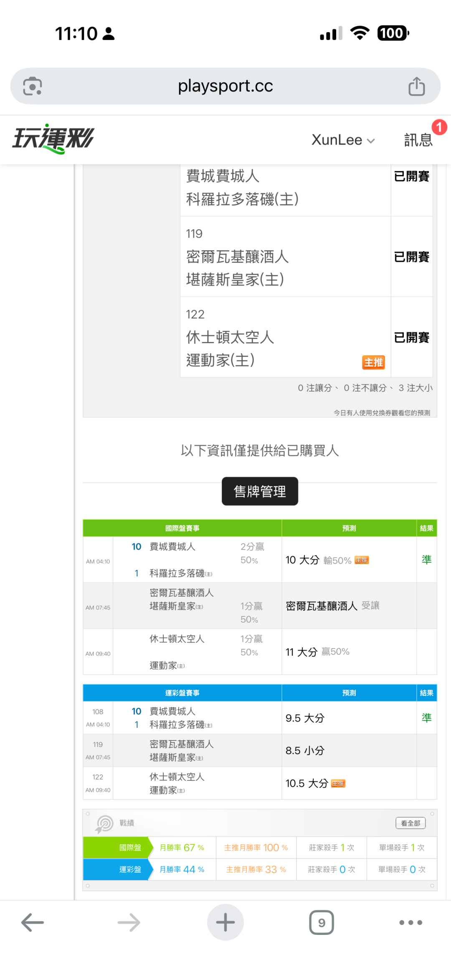The height and width of the screenshot is (980, 451).
Task: Open a new tab with plus button
Action: click(225, 922)
